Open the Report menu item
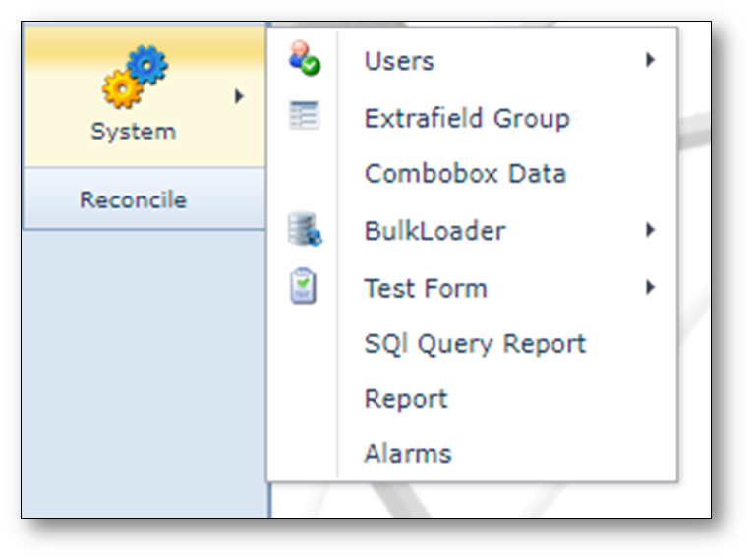This screenshot has height=560, width=753. pos(405,399)
